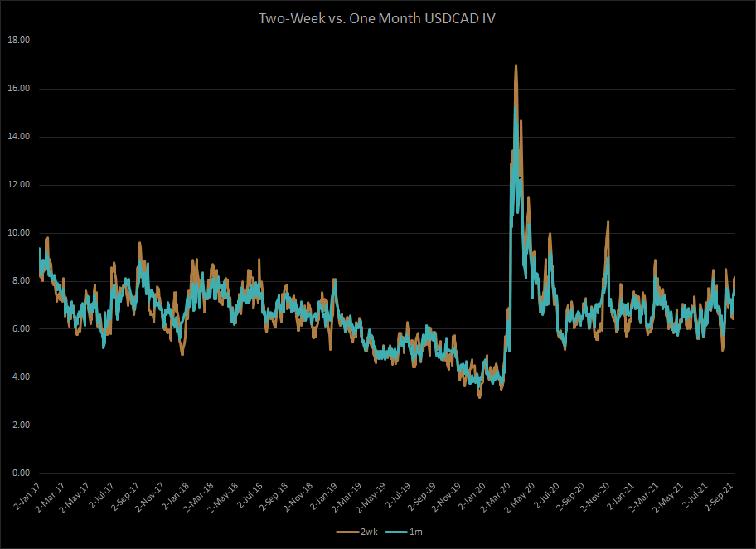This screenshot has height=549, width=756.
Task: Click the 2-Mar-20 x-axis date label
Action: point(495,497)
